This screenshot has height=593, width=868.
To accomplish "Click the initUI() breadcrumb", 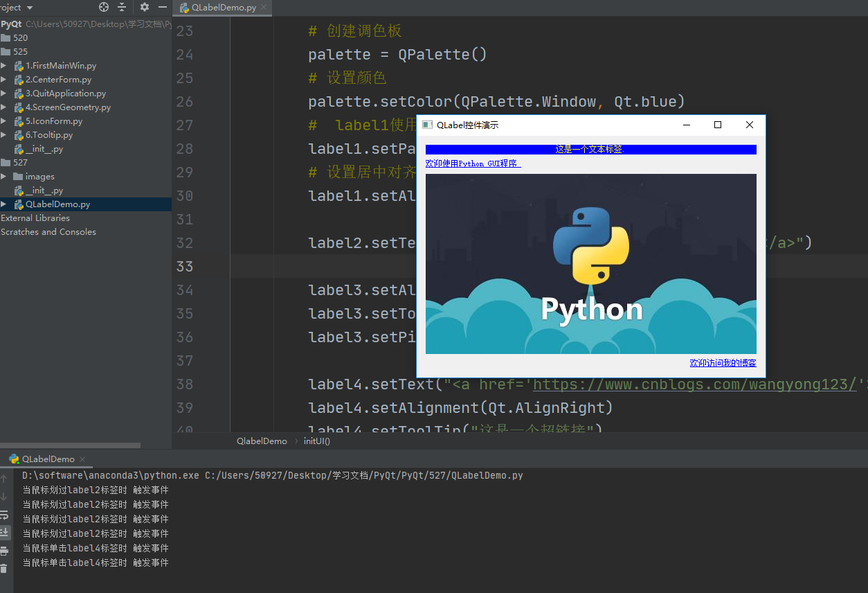I will (317, 441).
